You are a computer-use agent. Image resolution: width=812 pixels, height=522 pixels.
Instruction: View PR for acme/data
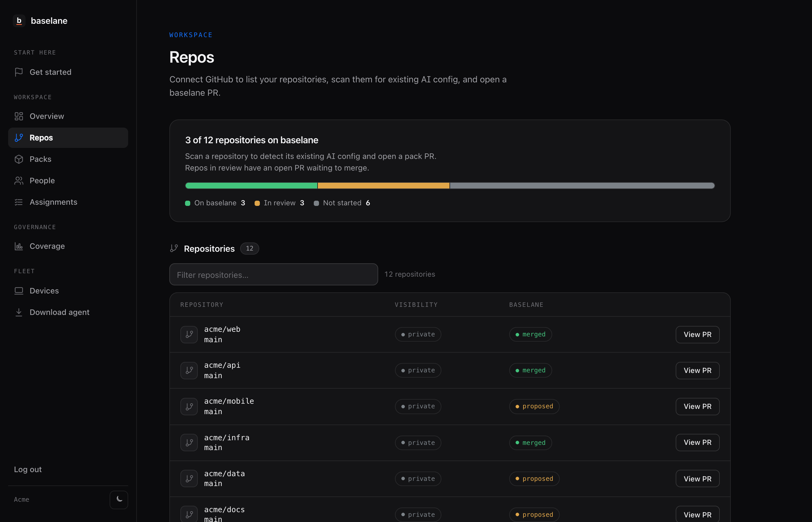(697, 478)
